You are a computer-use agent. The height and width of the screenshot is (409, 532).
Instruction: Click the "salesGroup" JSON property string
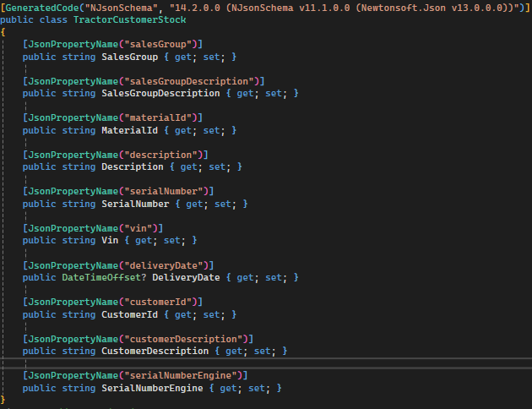pyautogui.click(x=158, y=44)
